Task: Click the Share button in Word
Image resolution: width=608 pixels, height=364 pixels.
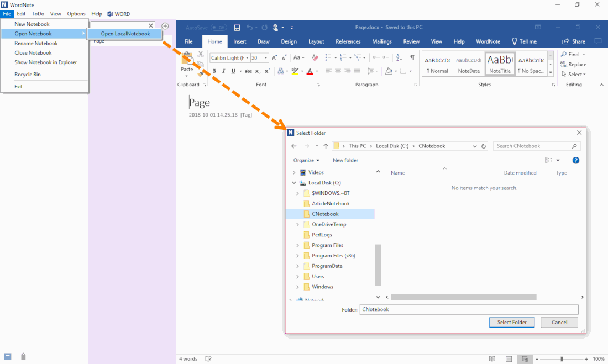Action: point(574,41)
